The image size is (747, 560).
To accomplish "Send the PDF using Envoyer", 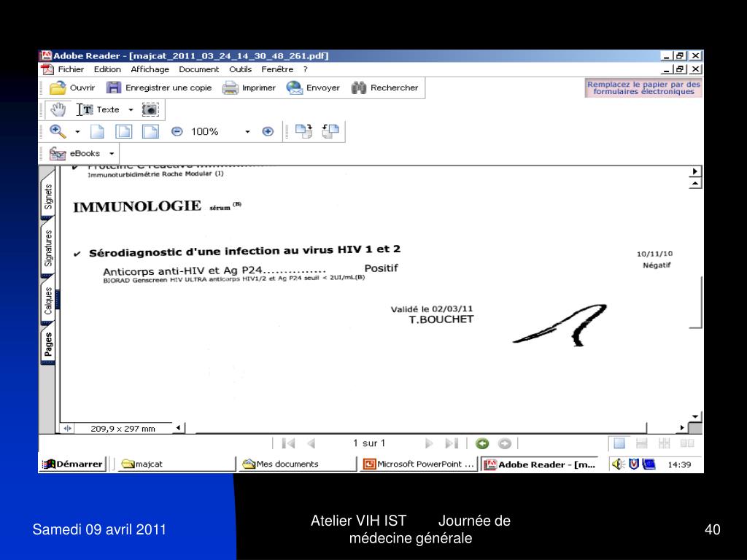I will pyautogui.click(x=313, y=87).
